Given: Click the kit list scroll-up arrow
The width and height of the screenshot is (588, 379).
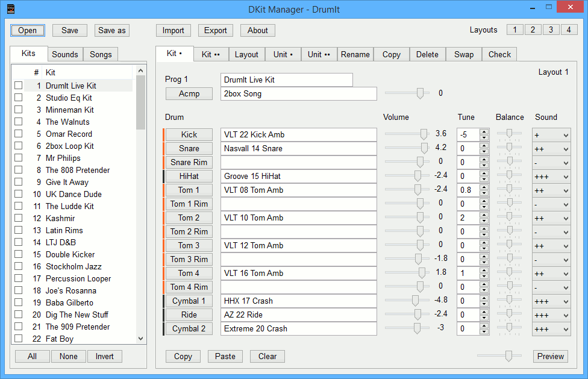Looking at the screenshot, I should click(140, 70).
